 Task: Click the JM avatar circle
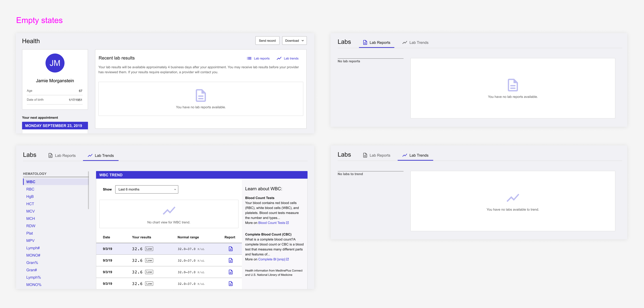pos(55,63)
